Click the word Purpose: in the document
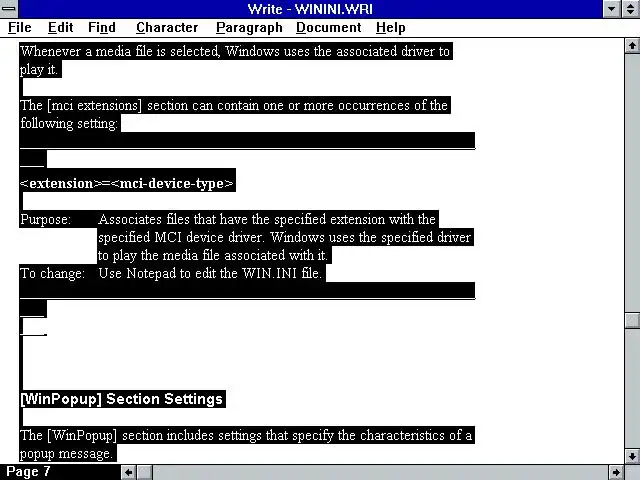Viewport: 640px width, 480px height. [46, 219]
